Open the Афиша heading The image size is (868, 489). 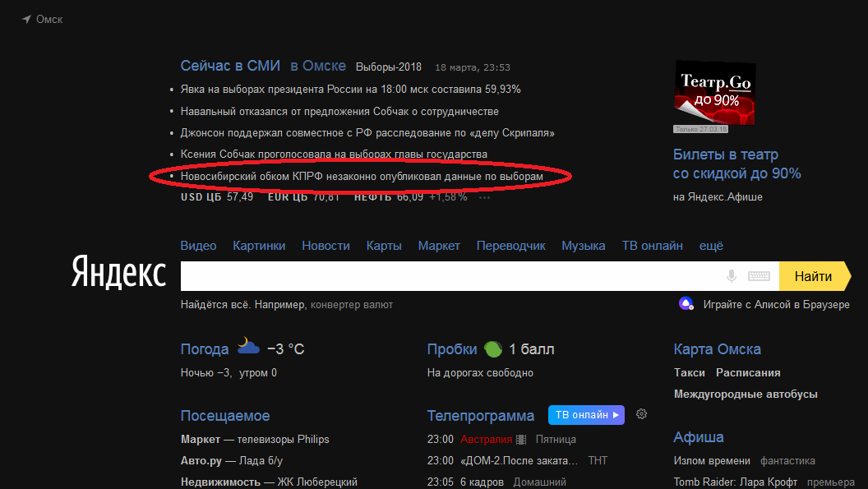pyautogui.click(x=698, y=437)
